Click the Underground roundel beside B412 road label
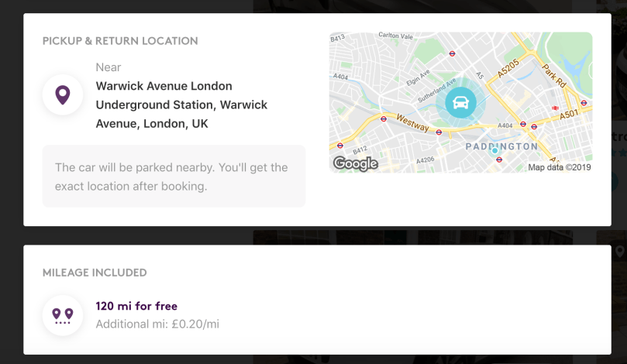Image resolution: width=627 pixels, height=364 pixels. 339,145
